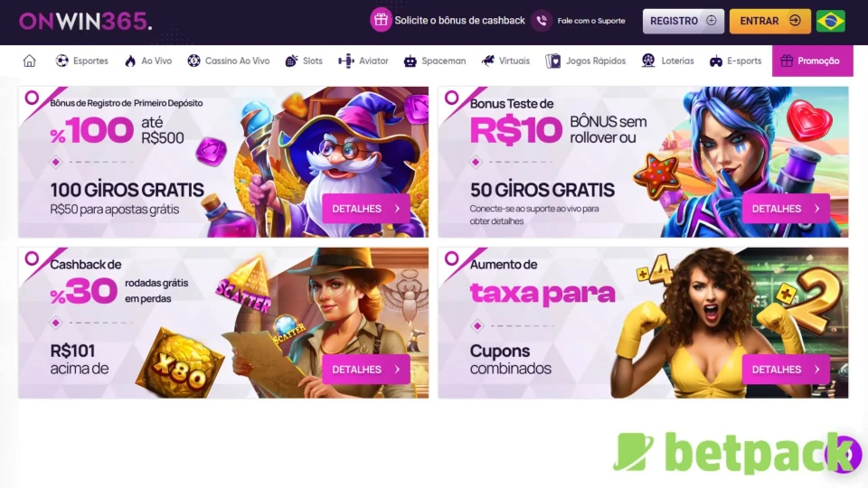The image size is (868, 488).
Task: Open the Esportes soccer ball icon
Action: click(62, 61)
